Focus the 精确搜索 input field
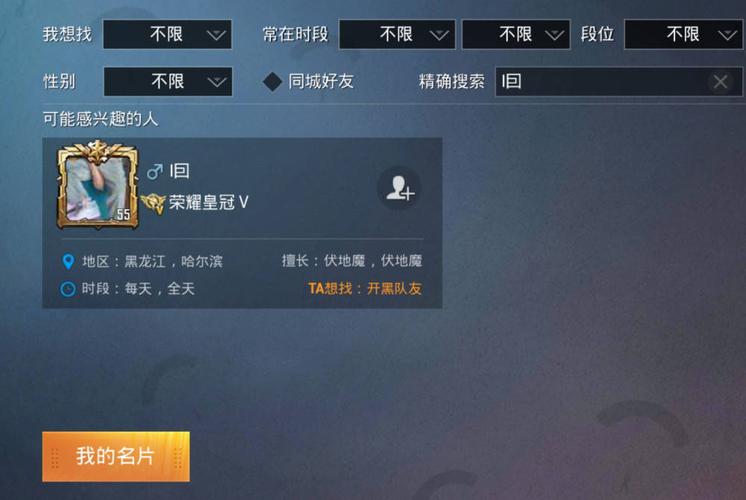Screen dimensions: 746x500 tap(618, 82)
